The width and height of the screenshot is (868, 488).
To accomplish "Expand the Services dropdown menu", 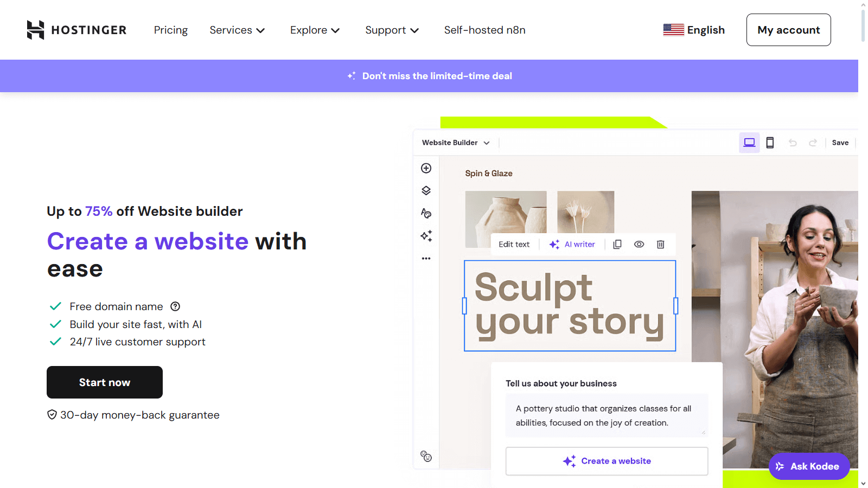I will [x=237, y=30].
